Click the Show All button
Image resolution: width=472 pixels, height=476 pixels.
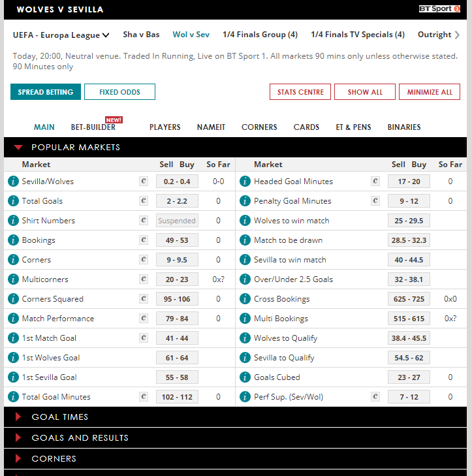[x=365, y=91]
